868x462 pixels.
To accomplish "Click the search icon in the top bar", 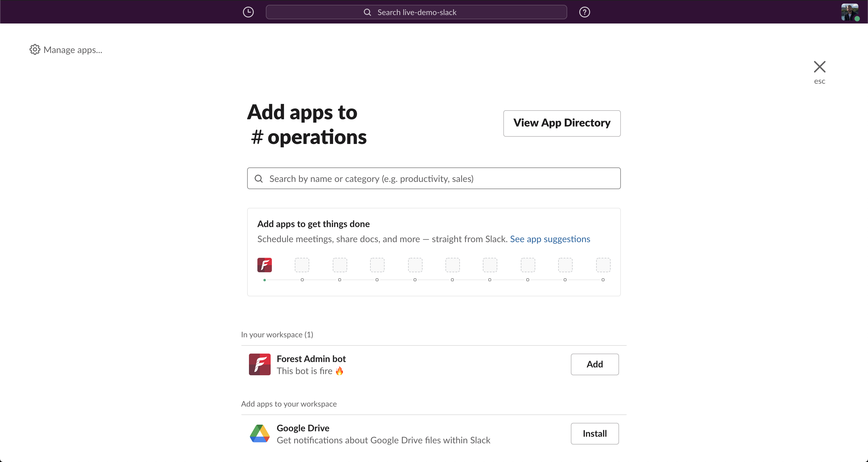I will 367,12.
